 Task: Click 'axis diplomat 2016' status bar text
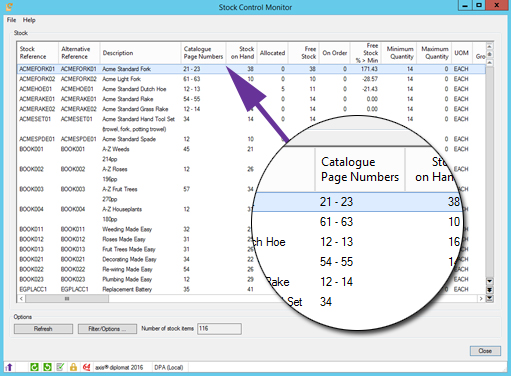[119, 367]
